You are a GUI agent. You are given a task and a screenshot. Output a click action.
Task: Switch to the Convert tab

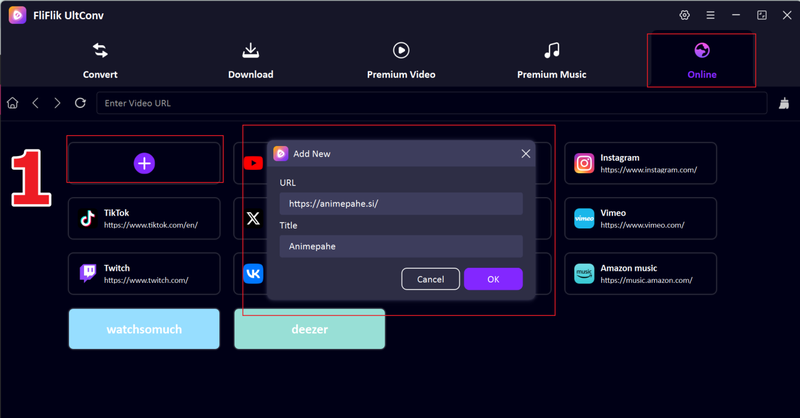click(x=100, y=60)
